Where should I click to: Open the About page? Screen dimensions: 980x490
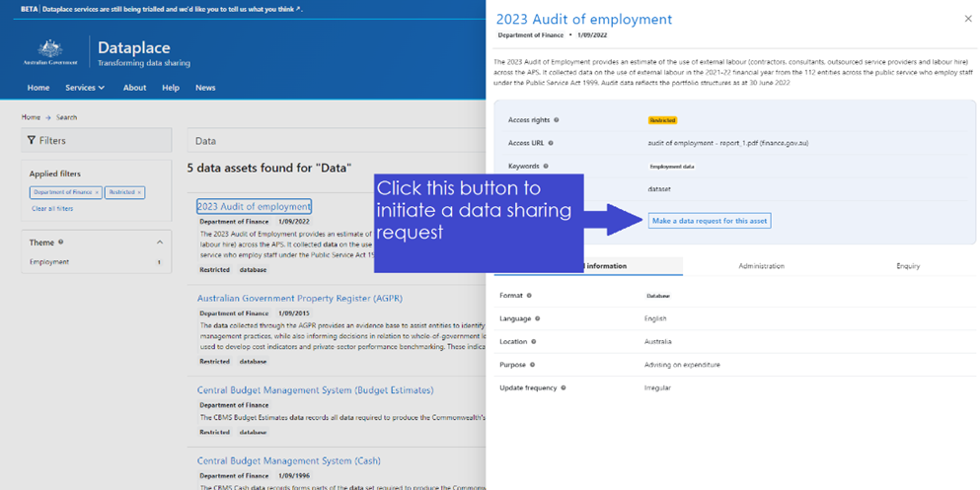134,88
